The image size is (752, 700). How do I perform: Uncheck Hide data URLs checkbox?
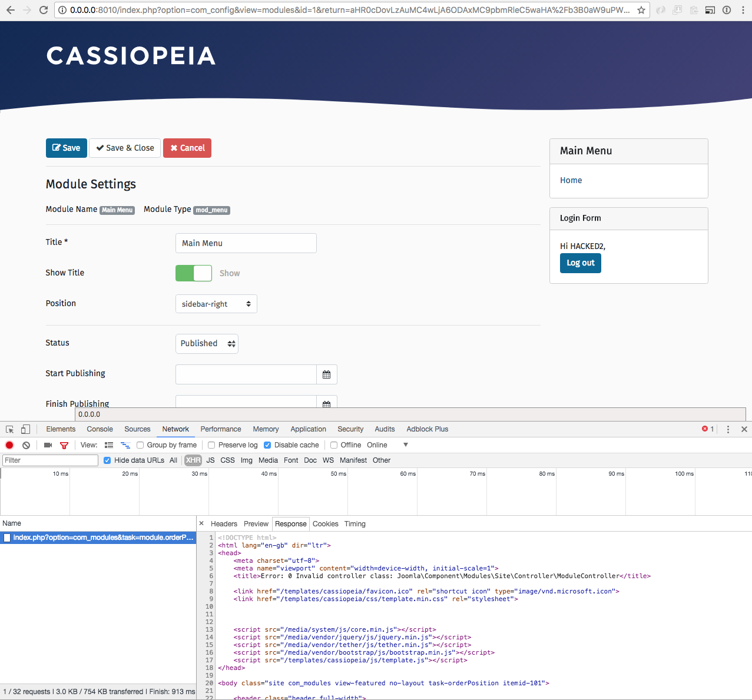click(107, 460)
